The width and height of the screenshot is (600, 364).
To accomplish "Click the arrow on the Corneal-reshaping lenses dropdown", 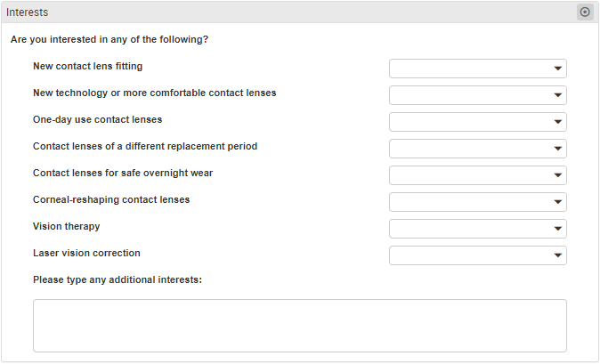I will point(557,202).
